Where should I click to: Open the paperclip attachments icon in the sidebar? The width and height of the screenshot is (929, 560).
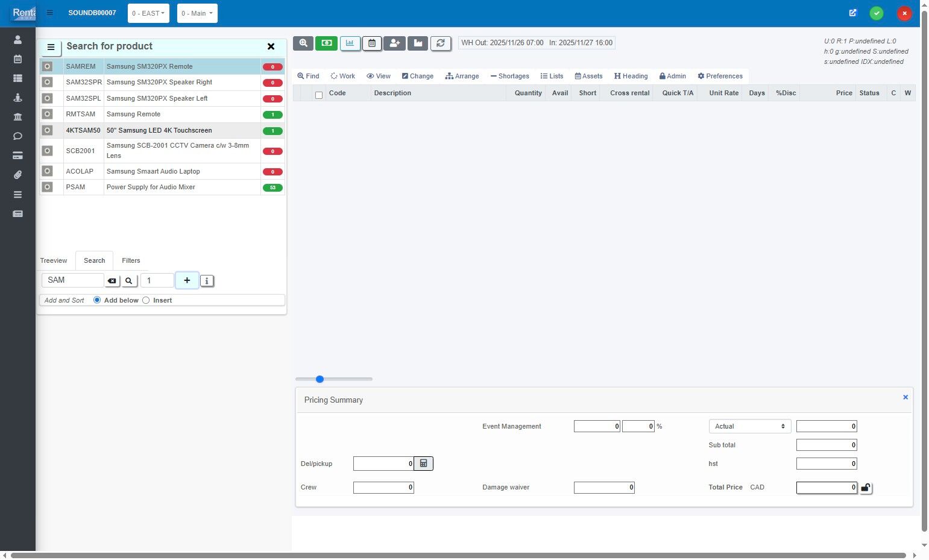click(x=17, y=175)
